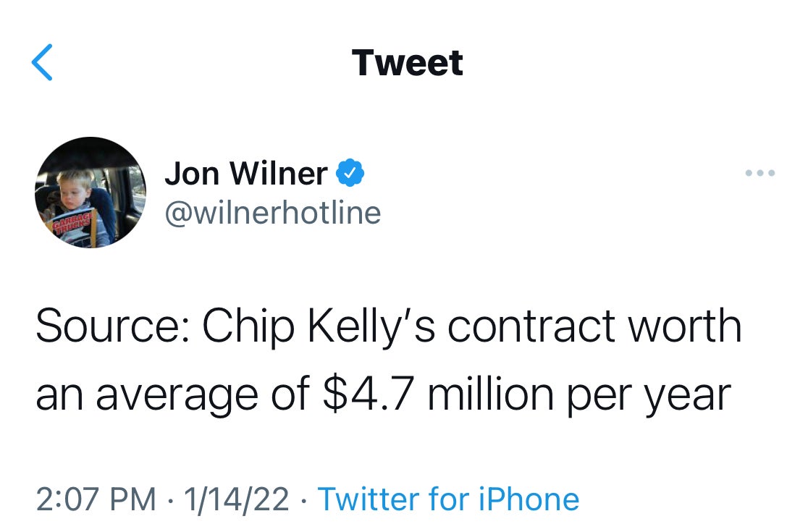
Task: Tap the Tweet header title
Action: pyautogui.click(x=407, y=62)
